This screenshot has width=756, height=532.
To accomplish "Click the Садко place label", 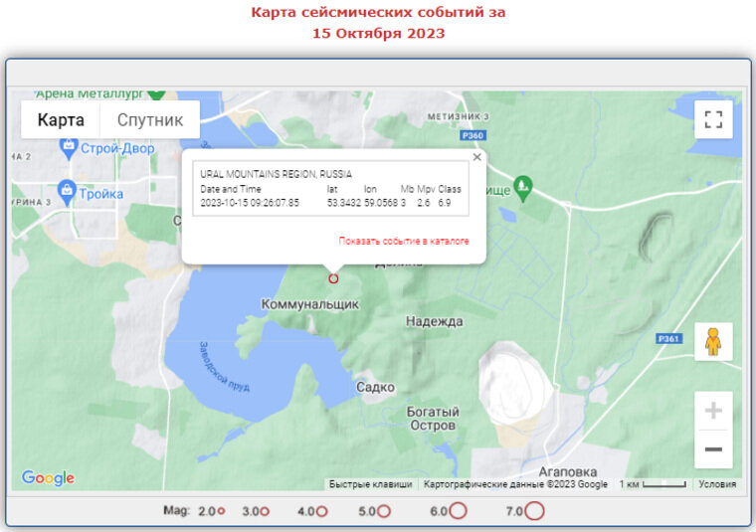I will tap(375, 387).
